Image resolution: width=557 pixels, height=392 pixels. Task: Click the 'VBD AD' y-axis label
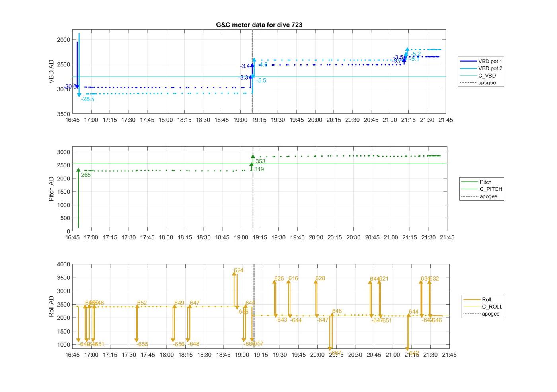pyautogui.click(x=51, y=72)
